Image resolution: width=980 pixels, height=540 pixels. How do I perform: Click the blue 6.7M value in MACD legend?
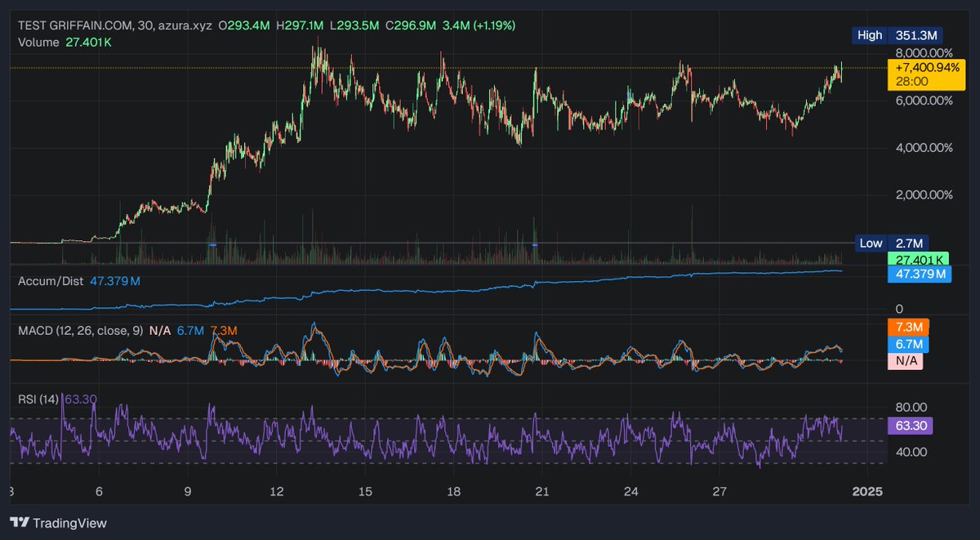click(189, 330)
